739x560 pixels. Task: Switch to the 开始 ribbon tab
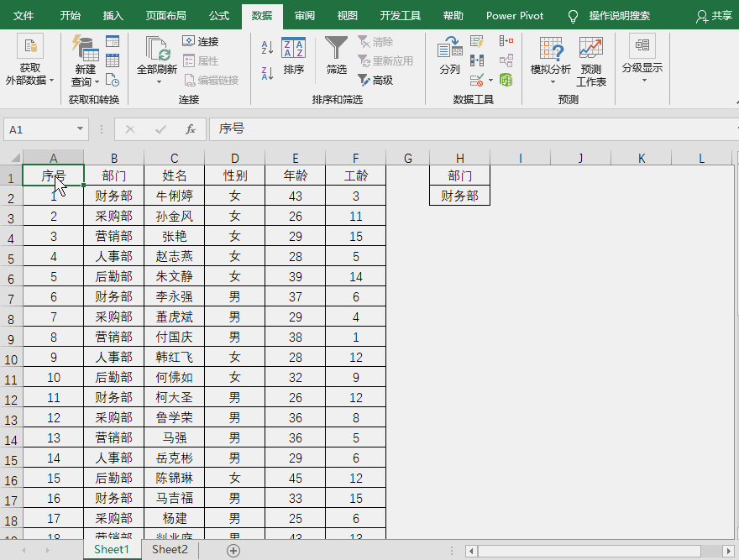[70, 15]
